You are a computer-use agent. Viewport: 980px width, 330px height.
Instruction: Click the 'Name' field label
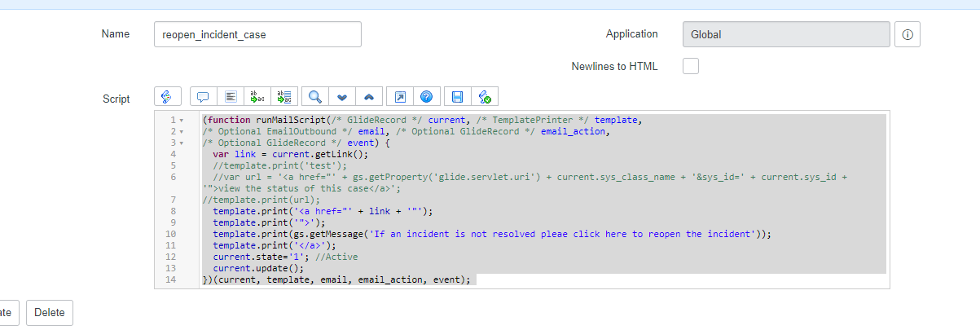pos(115,33)
